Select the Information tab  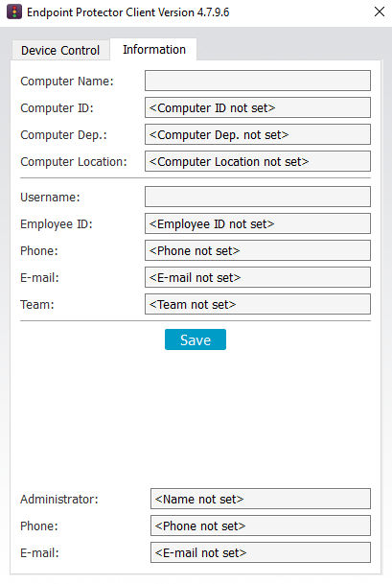(153, 49)
